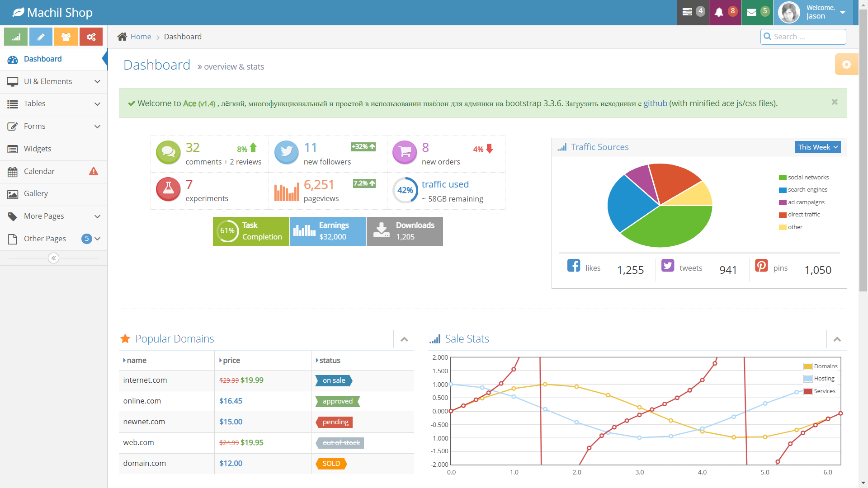
Task: Click the blue Twitter followers icon
Action: pos(287,152)
